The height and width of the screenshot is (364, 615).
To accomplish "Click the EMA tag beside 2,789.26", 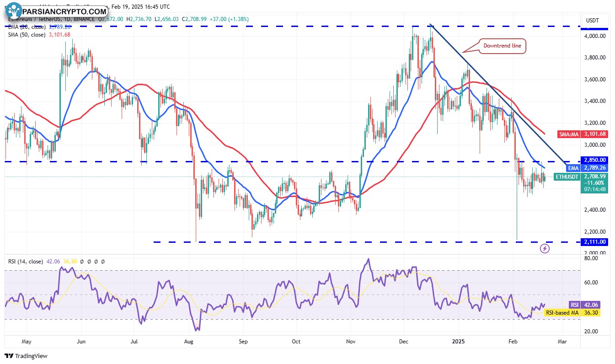I will (573, 168).
